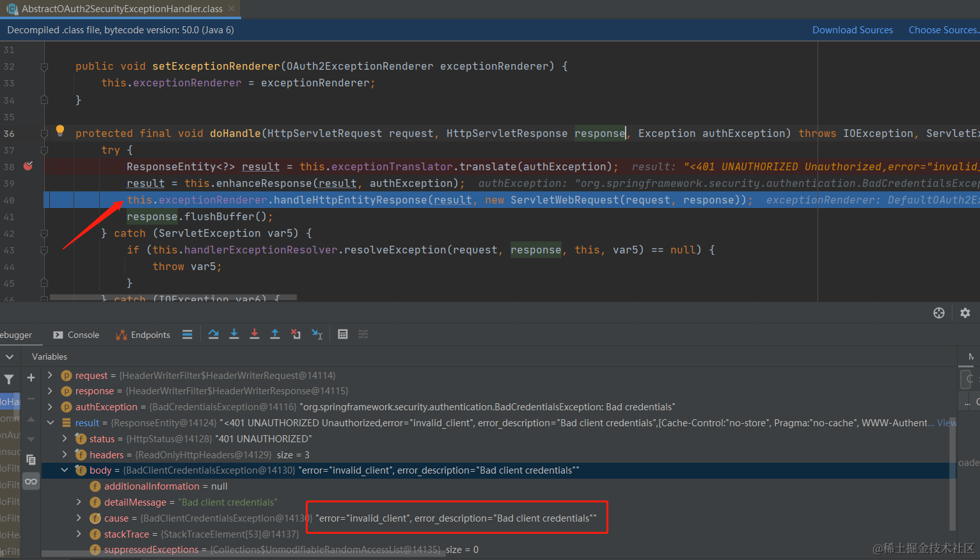980x560 pixels.
Task: Click Show Execution Point icon in debug toolbar
Action: click(x=187, y=334)
